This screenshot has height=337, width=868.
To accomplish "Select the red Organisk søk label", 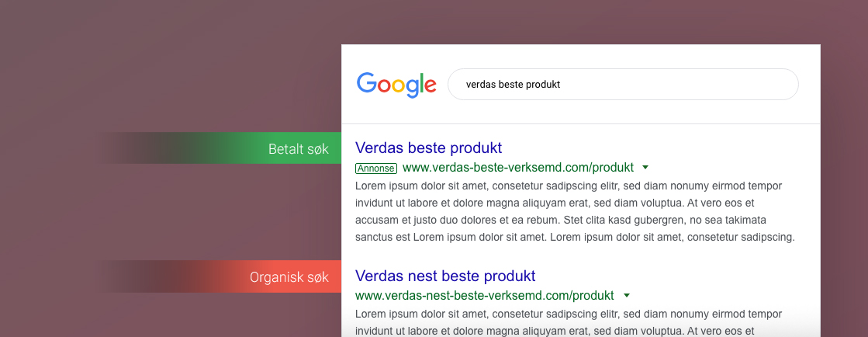I will pyautogui.click(x=289, y=276).
